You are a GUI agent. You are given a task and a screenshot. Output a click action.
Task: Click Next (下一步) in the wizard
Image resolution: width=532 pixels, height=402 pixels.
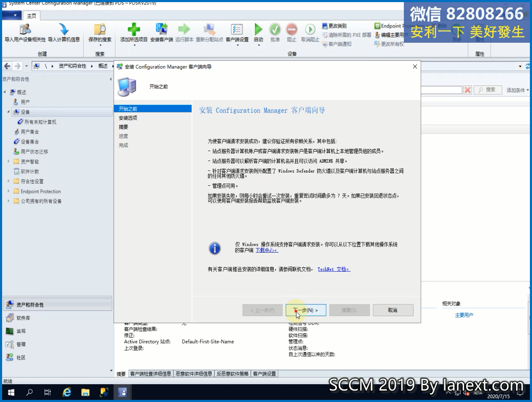click(x=306, y=310)
